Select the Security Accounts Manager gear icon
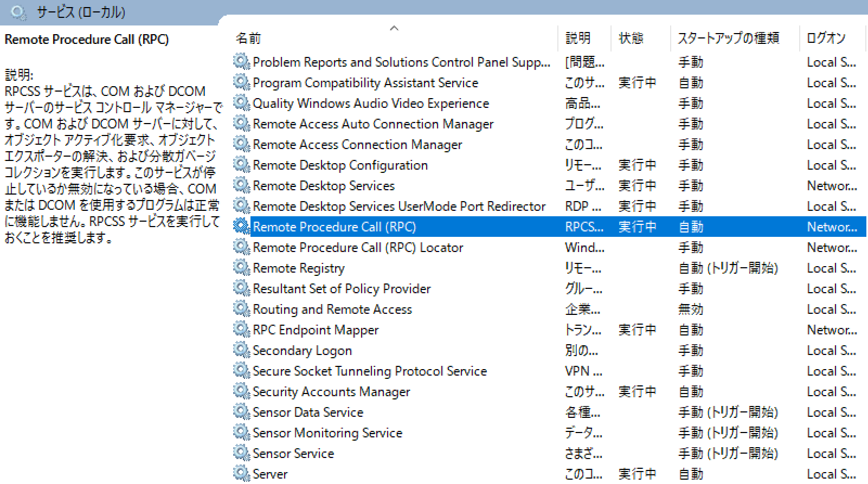The height and width of the screenshot is (484, 868). 241,391
